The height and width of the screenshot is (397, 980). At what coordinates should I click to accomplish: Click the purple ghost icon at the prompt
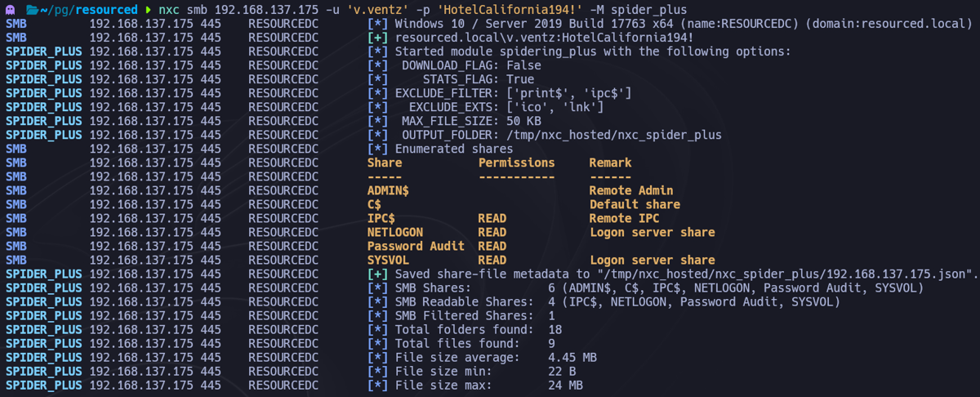(x=10, y=9)
